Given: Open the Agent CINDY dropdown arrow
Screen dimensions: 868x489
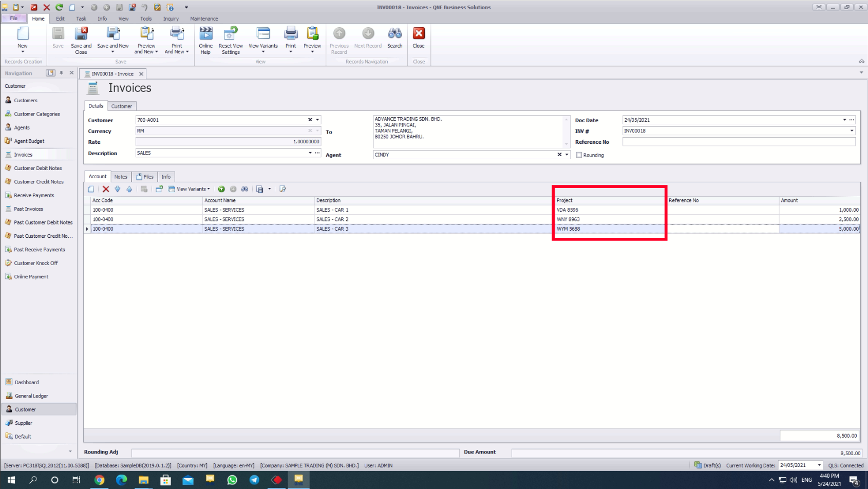Looking at the screenshot, I should pos(567,155).
